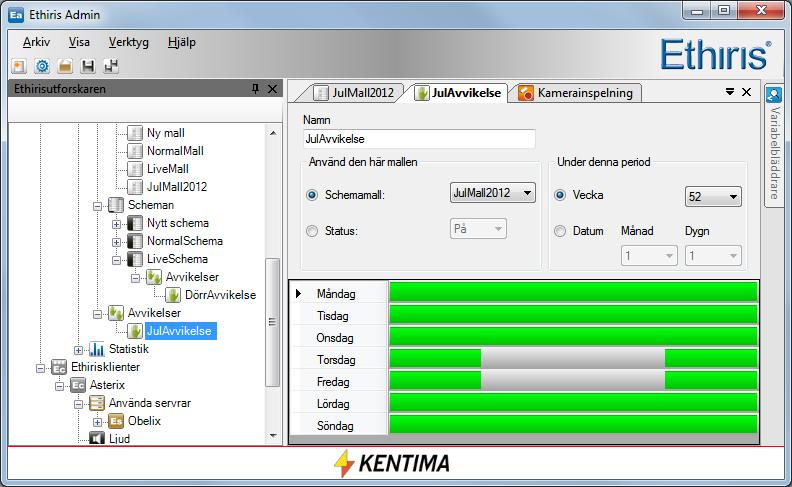Open the Dygn dropdown
This screenshot has width=792, height=487.
tap(713, 256)
